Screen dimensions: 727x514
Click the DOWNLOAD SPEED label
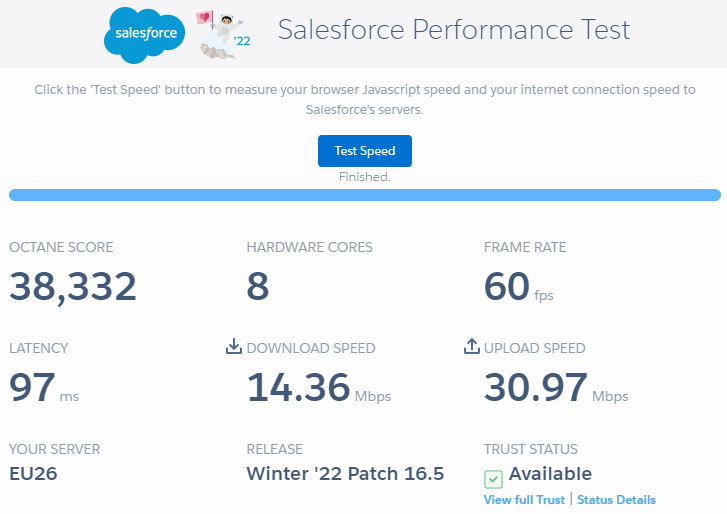(311, 348)
